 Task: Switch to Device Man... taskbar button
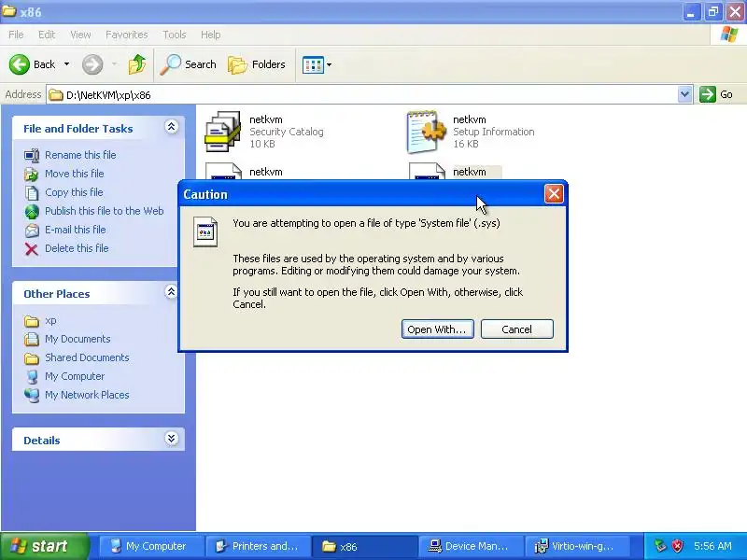pos(471,546)
